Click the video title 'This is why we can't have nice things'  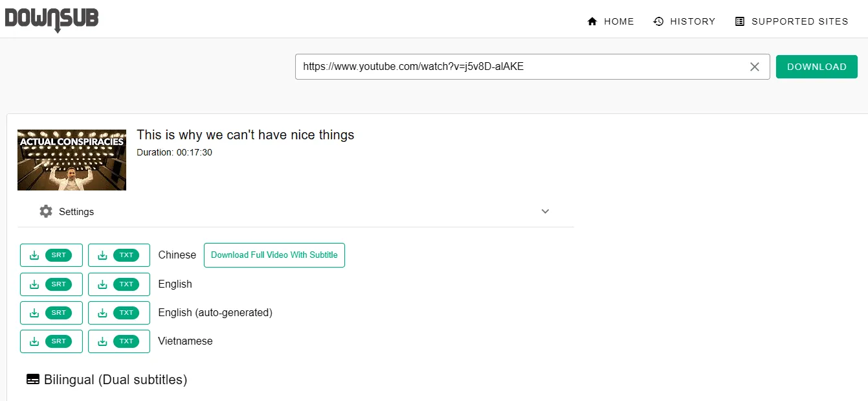coord(245,135)
